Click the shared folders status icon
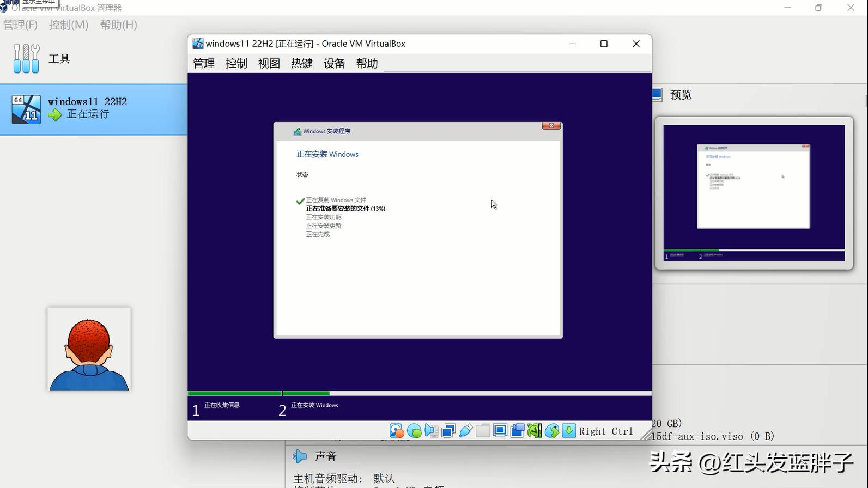 click(483, 431)
